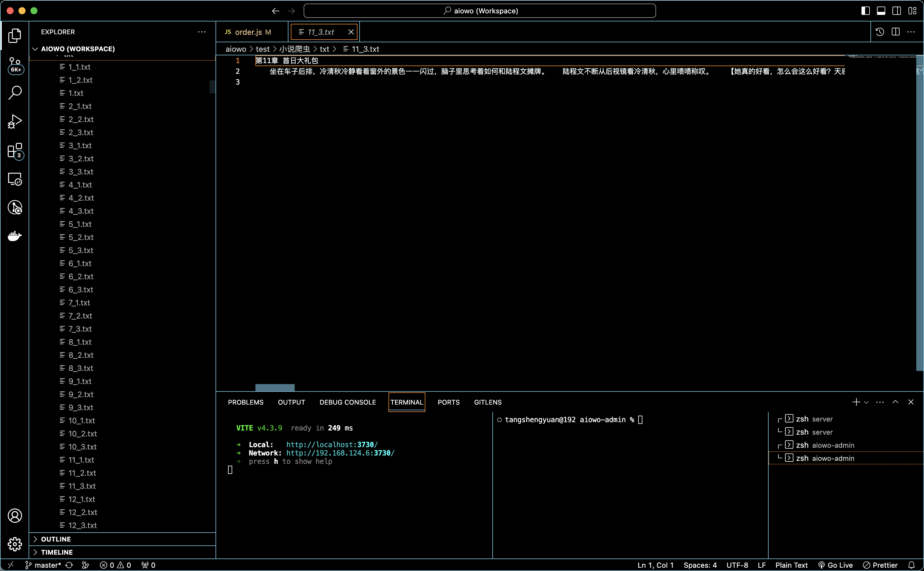Open terminal panel more actions
The height and width of the screenshot is (571, 924).
pos(880,402)
